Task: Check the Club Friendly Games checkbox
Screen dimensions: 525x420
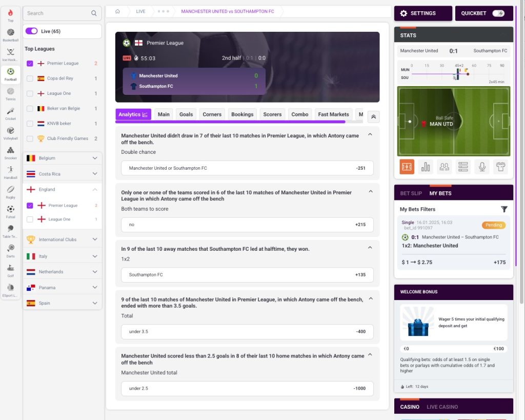Action: [x=30, y=138]
